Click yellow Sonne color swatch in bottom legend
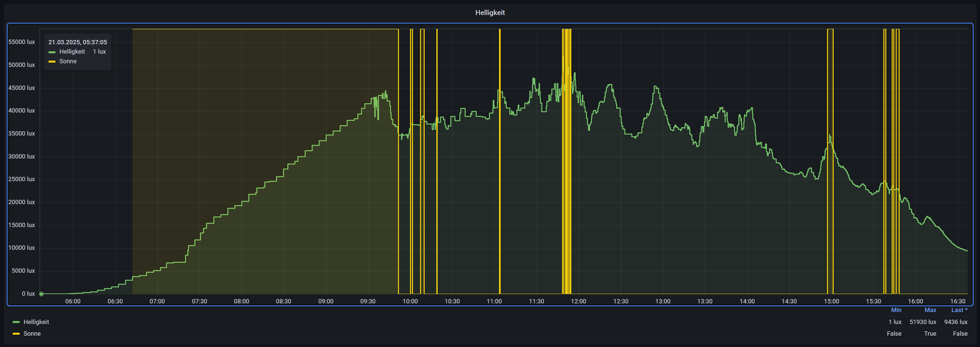 click(16, 334)
